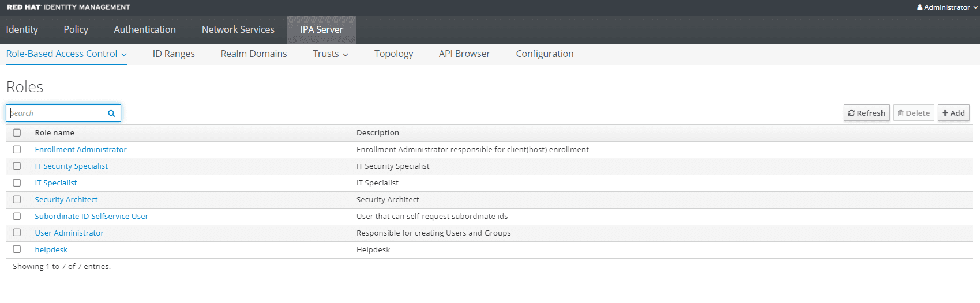Go to Realm Domains subtab
This screenshot has height=303, width=980.
[254, 54]
